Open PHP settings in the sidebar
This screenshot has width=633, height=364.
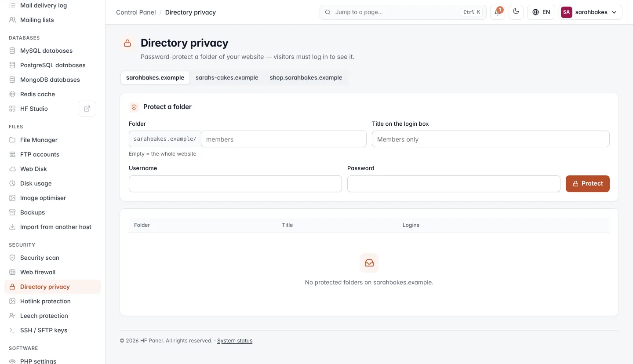(x=53, y=361)
